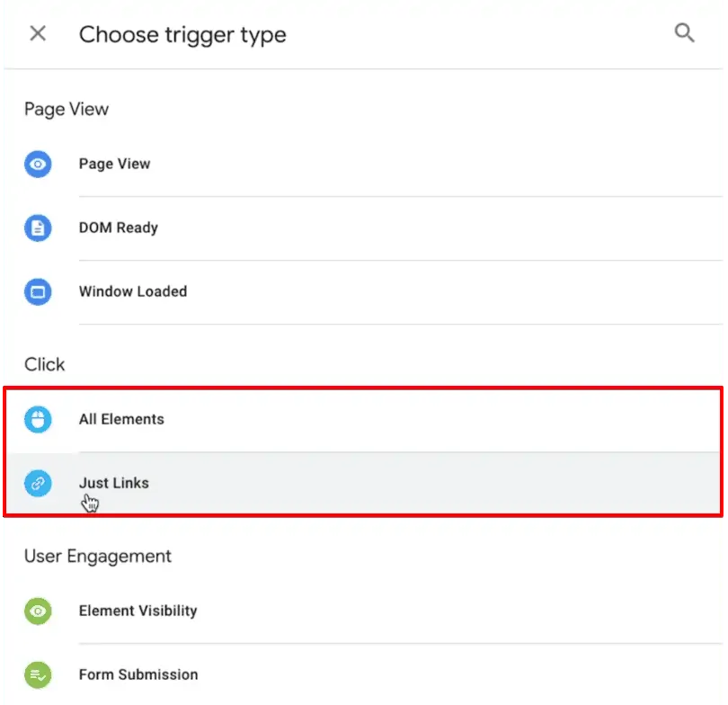
Task: Select the Window Loaded trigger icon
Action: tap(37, 291)
